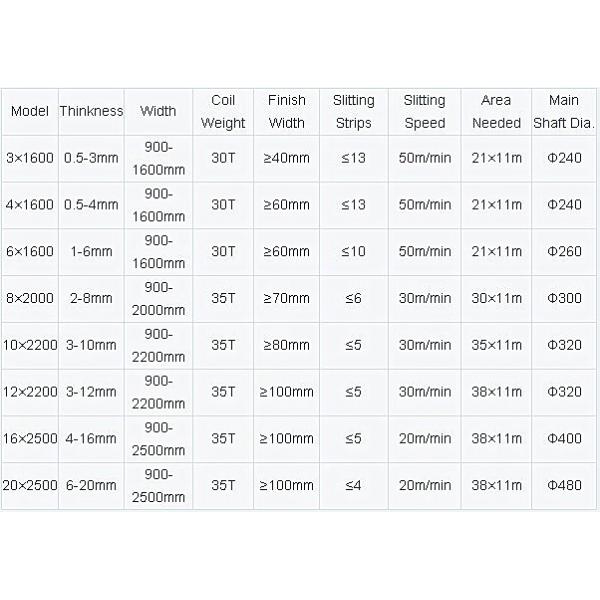Click the Area Needed column header

pos(496,112)
